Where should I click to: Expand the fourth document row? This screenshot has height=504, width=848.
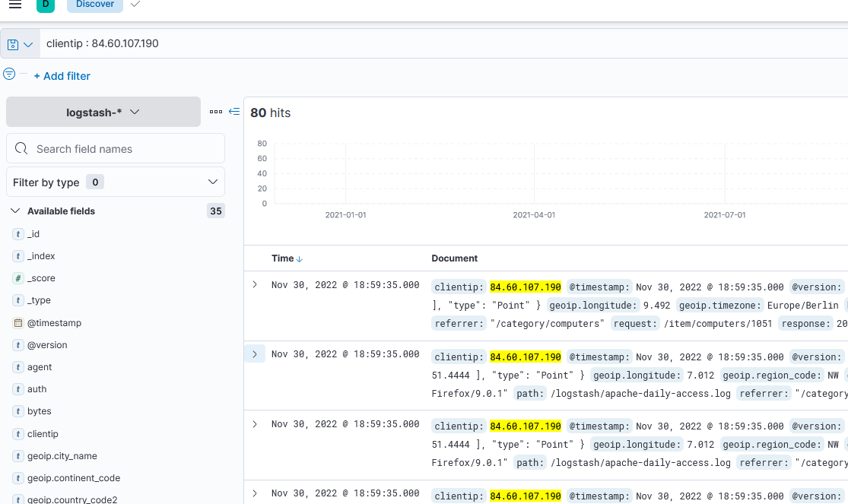click(x=255, y=493)
